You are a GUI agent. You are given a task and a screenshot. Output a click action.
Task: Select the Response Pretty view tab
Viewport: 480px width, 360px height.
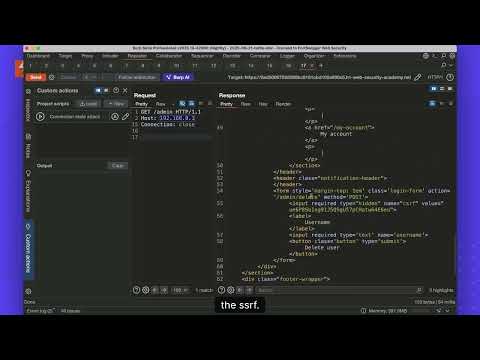click(226, 104)
